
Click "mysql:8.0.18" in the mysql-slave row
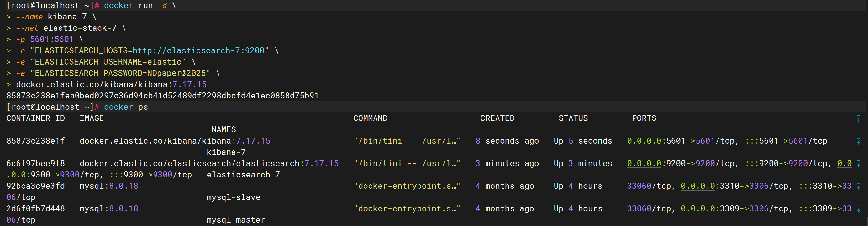click(x=109, y=186)
